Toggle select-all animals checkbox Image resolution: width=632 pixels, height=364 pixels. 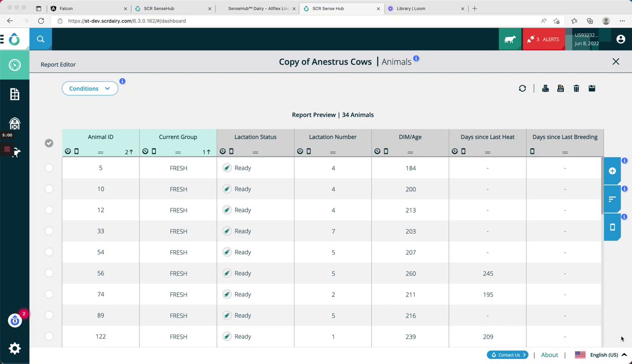pos(49,143)
